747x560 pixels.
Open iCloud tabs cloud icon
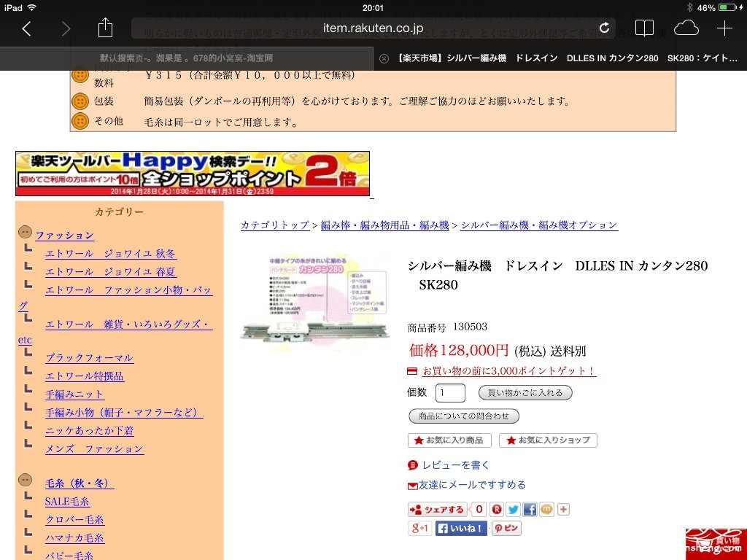[686, 28]
